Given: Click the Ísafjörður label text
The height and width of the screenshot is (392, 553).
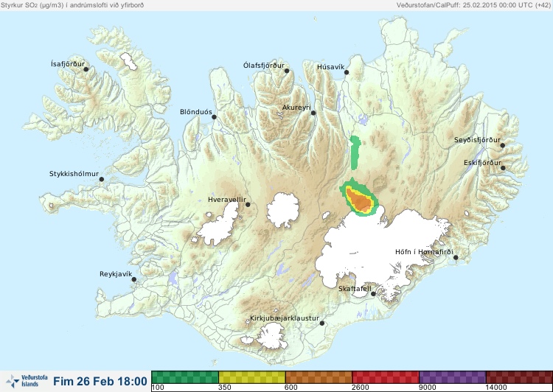Looking at the screenshot, I should [68, 64].
